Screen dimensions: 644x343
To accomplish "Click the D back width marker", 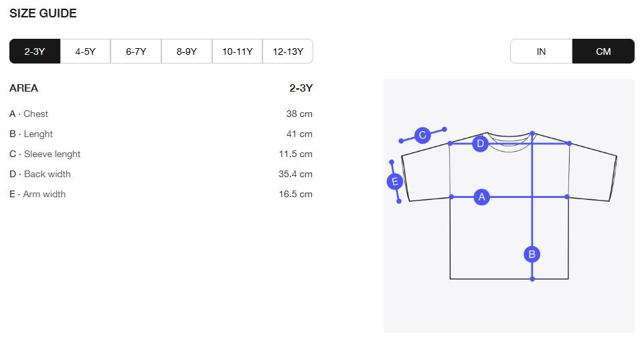I will click(480, 144).
